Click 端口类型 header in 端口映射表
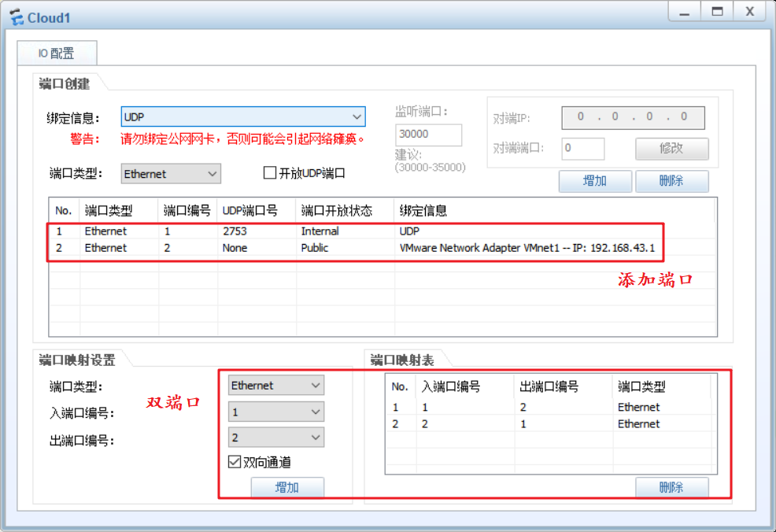The width and height of the screenshot is (776, 532). click(x=662, y=386)
